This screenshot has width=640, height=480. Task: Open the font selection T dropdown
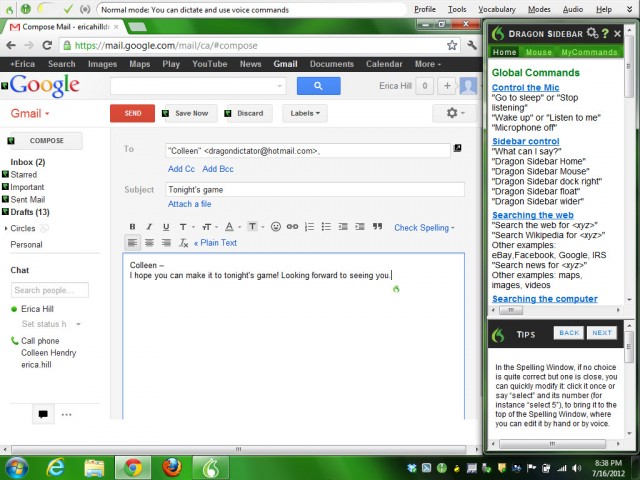point(187,227)
